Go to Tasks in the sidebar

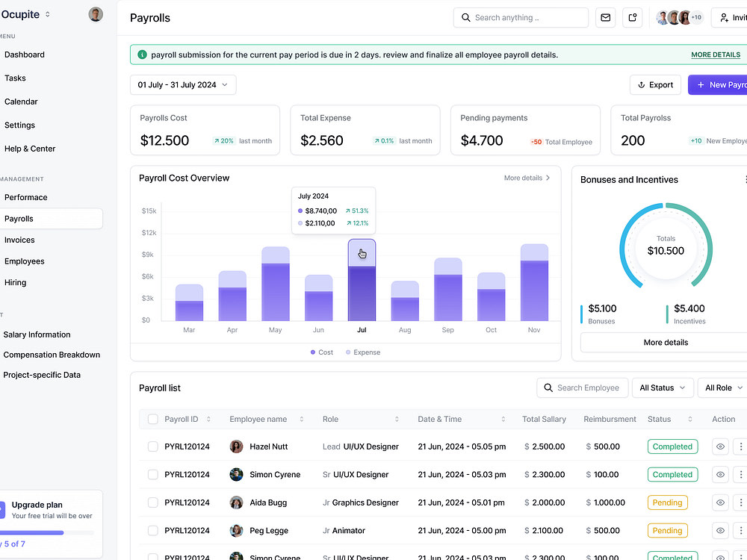[x=15, y=78]
